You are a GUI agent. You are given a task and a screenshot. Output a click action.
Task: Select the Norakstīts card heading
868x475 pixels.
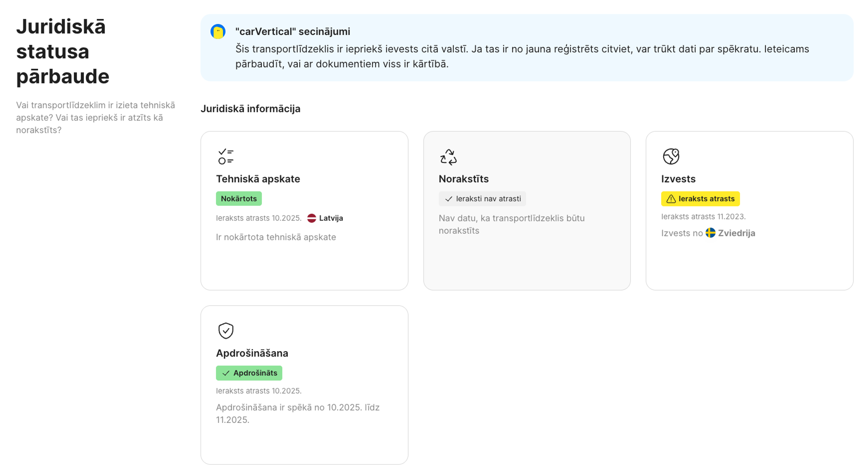[463, 179]
